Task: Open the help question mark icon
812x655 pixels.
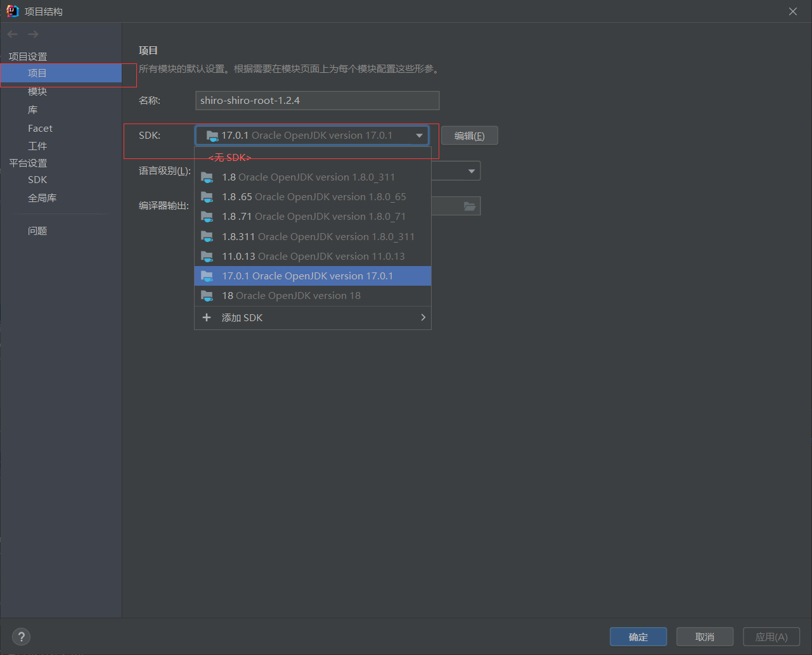Action: [x=21, y=637]
